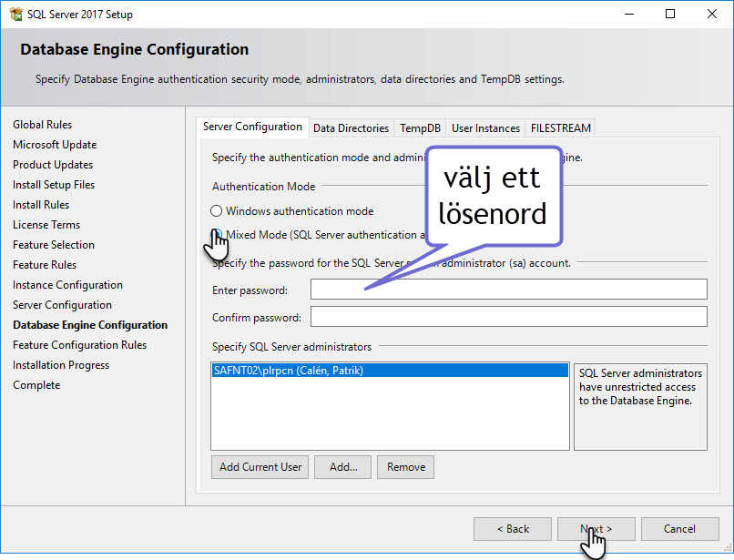
Task: Cancel the SQL Server setup
Action: [680, 529]
